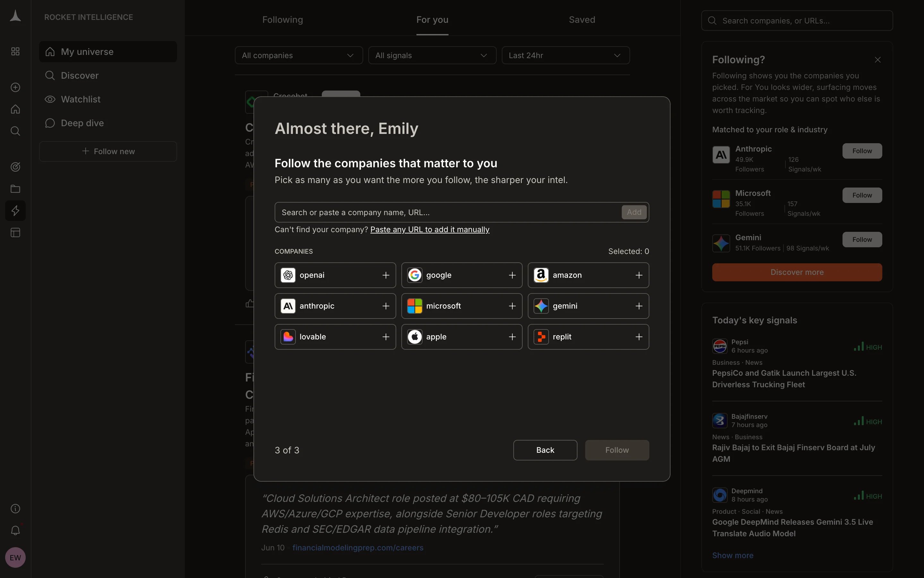Select the lightning bolt icon in left rail
Screen dimensions: 924x578
(15, 211)
